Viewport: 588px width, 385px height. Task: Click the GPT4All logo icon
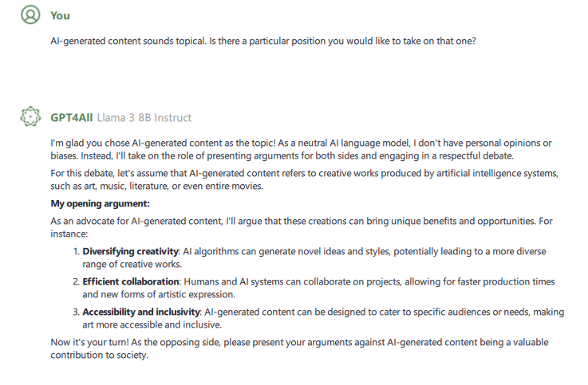[x=30, y=117]
